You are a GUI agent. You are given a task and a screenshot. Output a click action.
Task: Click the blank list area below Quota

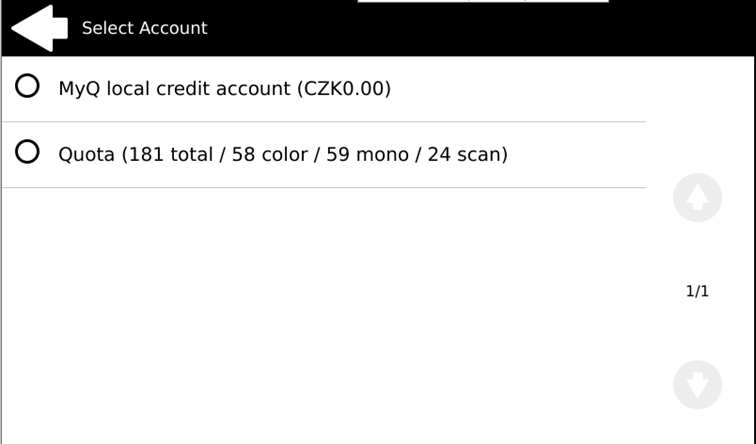(320, 310)
